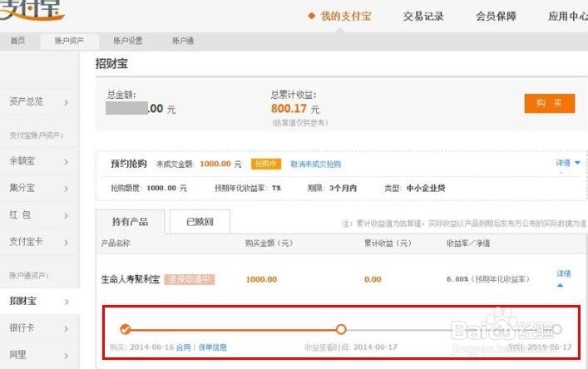This screenshot has height=369, width=588.
Task: Open 阿里 item in the sidebar
Action: (x=17, y=354)
